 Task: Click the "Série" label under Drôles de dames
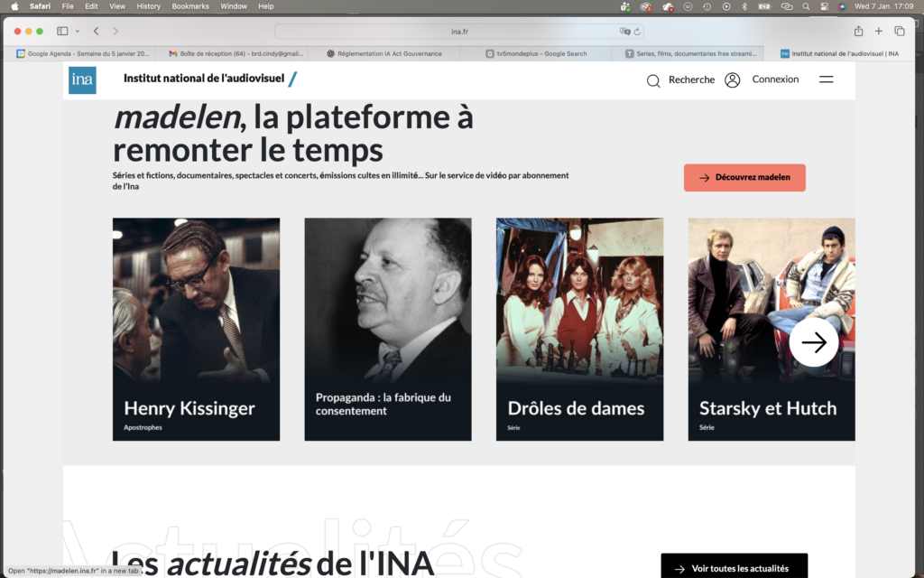tap(513, 427)
